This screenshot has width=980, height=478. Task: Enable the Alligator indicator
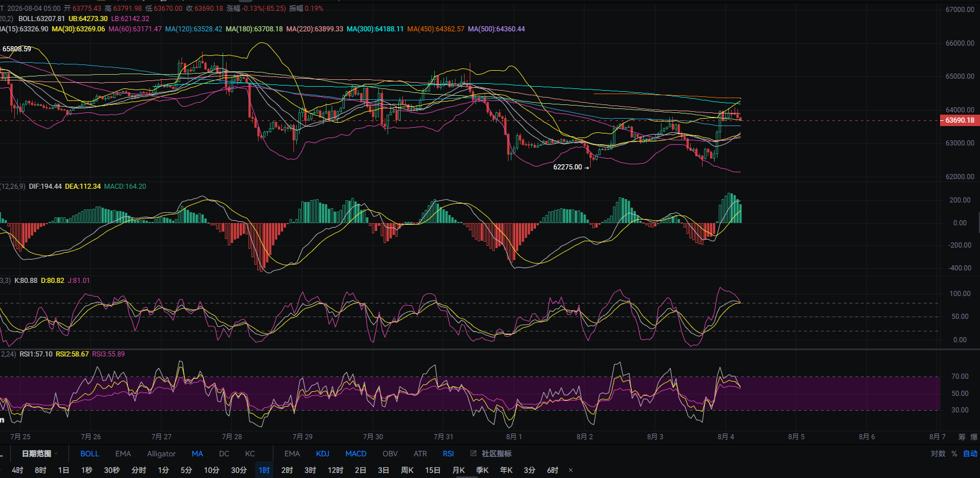[x=162, y=453]
